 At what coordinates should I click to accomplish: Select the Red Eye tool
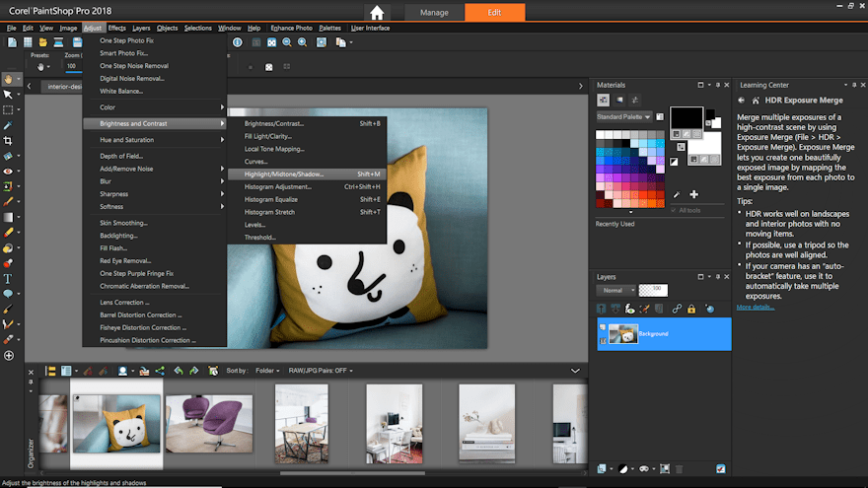[8, 171]
